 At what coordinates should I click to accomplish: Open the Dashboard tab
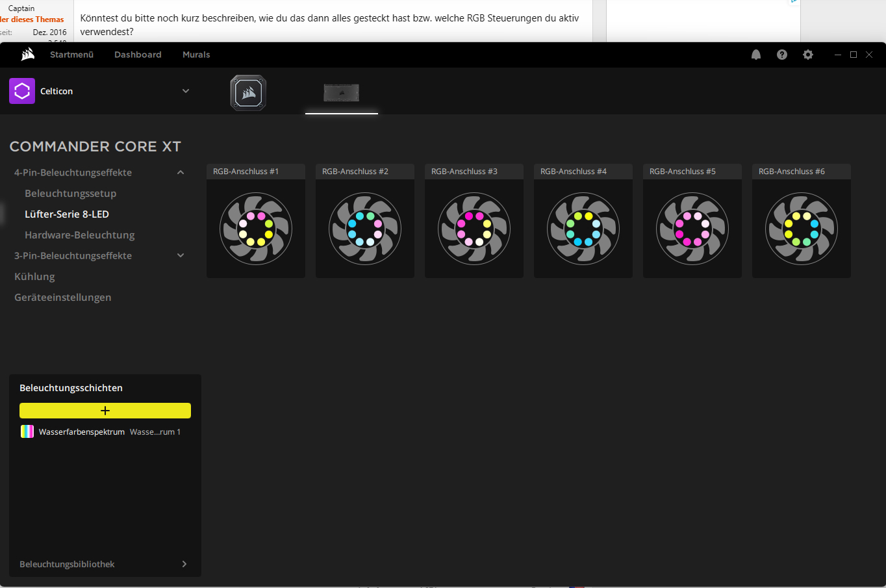point(138,55)
